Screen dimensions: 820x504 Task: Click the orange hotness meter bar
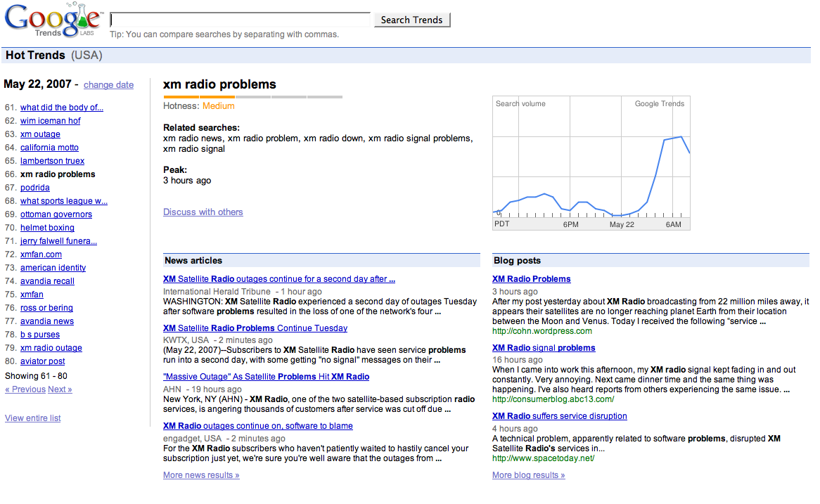point(199,96)
